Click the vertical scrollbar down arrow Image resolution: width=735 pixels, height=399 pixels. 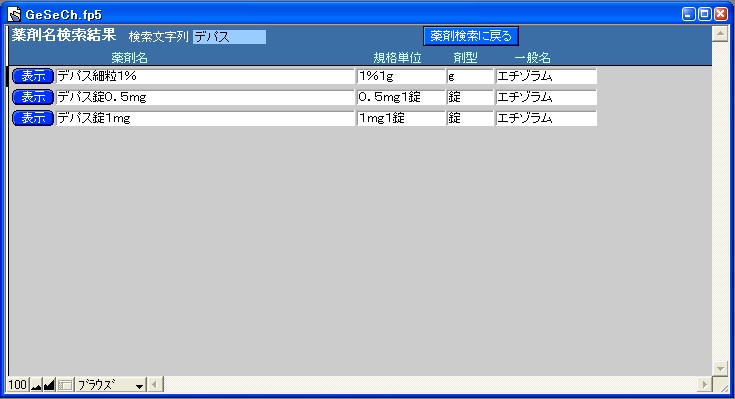720,369
